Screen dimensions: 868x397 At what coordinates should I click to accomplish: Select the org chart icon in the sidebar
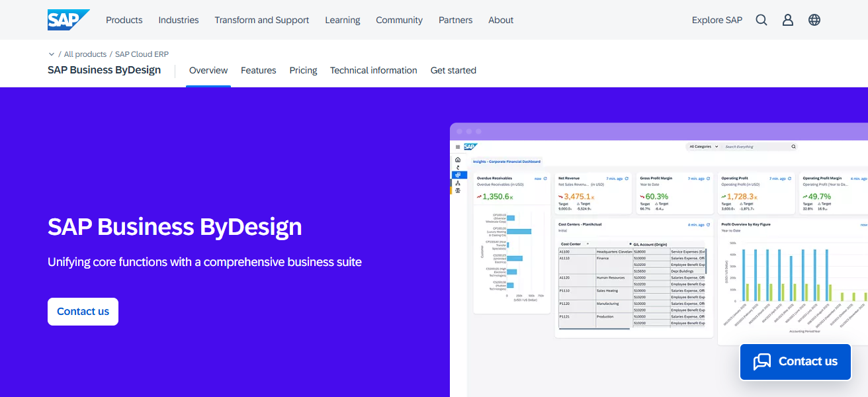coord(458,183)
